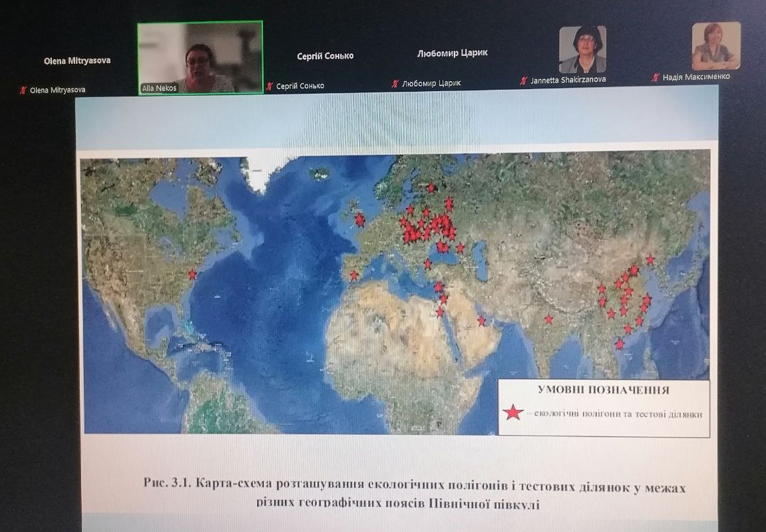Image resolution: width=766 pixels, height=532 pixels.
Task: Click the red star located in India
Action: pyautogui.click(x=549, y=319)
